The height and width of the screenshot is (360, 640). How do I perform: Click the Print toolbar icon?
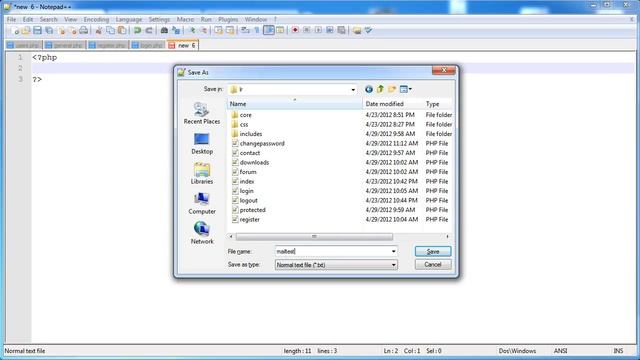coord(83,31)
